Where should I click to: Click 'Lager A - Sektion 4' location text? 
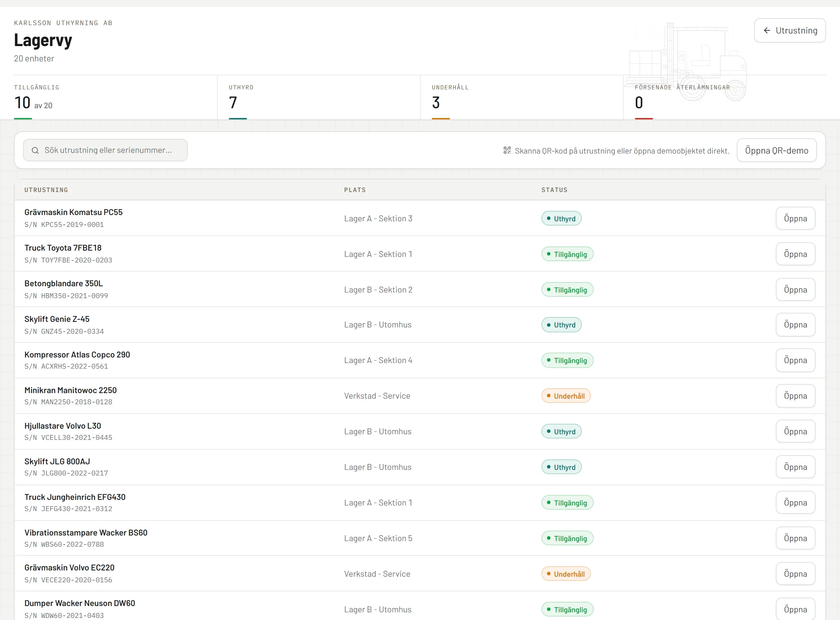point(378,360)
